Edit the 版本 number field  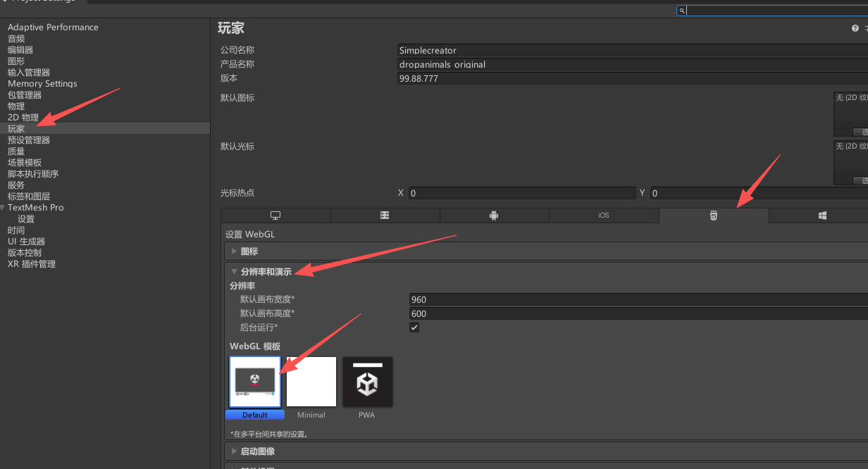click(633, 78)
